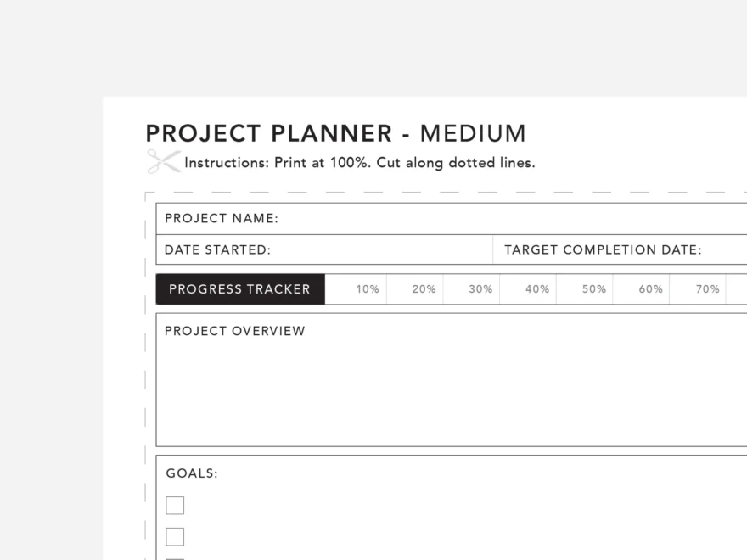Select the Project Planner - Medium title
The image size is (747, 560).
pos(335,134)
